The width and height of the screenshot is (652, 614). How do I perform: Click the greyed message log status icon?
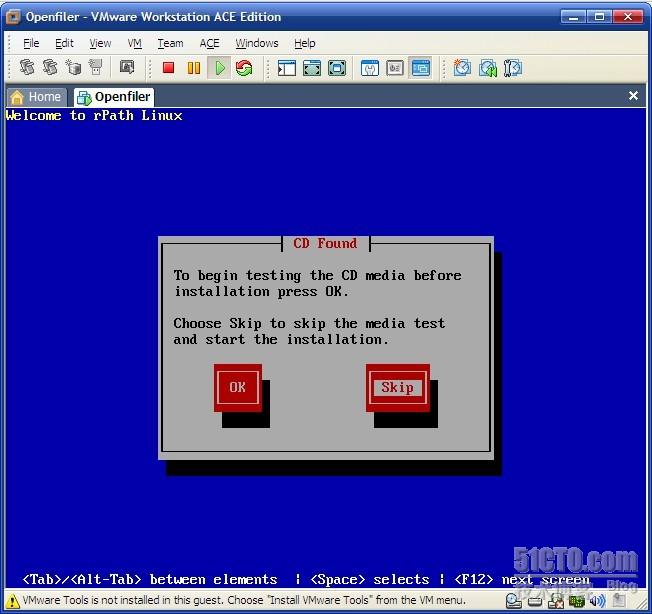(x=619, y=601)
